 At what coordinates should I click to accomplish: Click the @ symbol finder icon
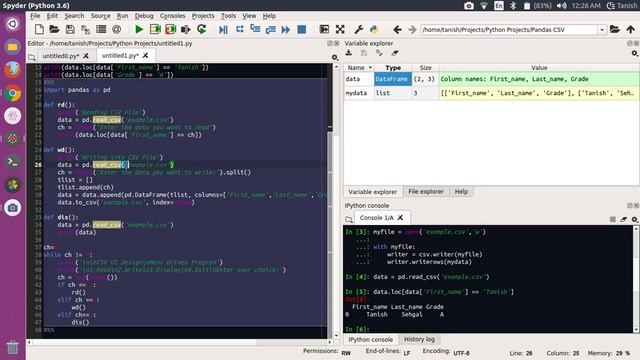(116, 29)
